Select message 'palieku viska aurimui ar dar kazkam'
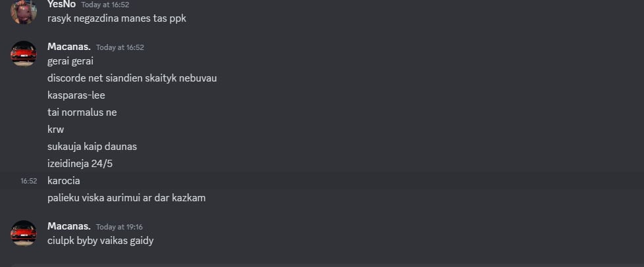 tap(126, 198)
